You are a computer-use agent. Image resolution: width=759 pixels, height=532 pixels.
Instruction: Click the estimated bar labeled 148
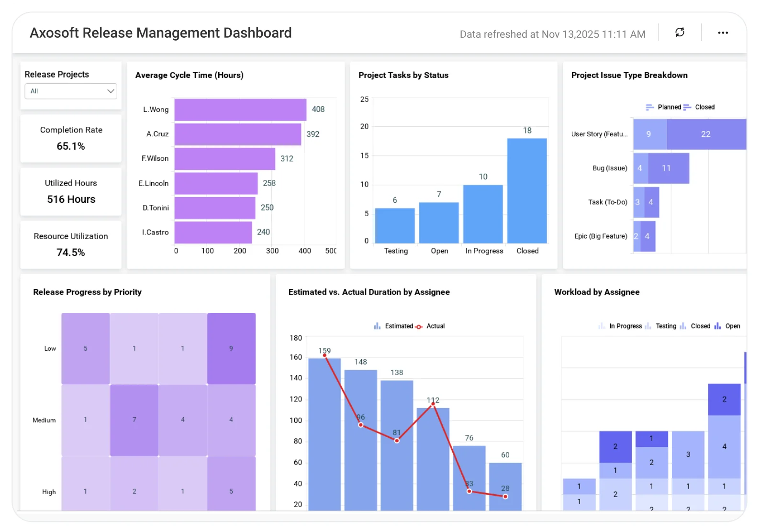[x=361, y=440]
